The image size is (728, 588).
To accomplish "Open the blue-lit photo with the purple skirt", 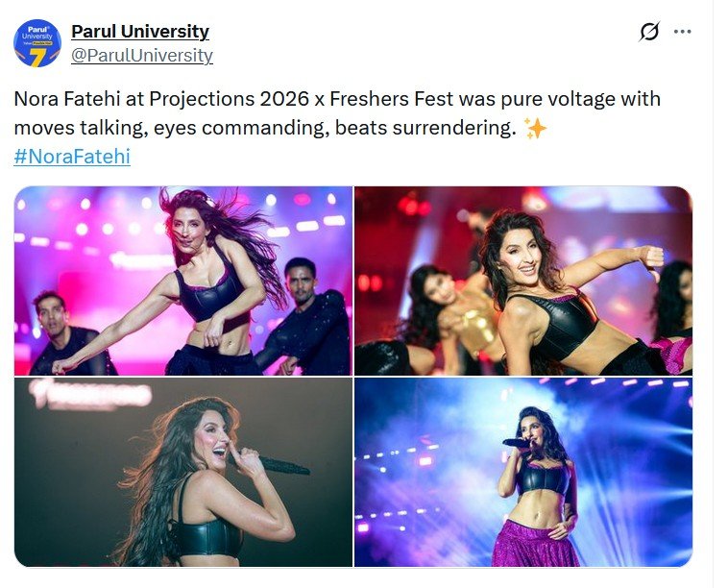I will [x=523, y=472].
